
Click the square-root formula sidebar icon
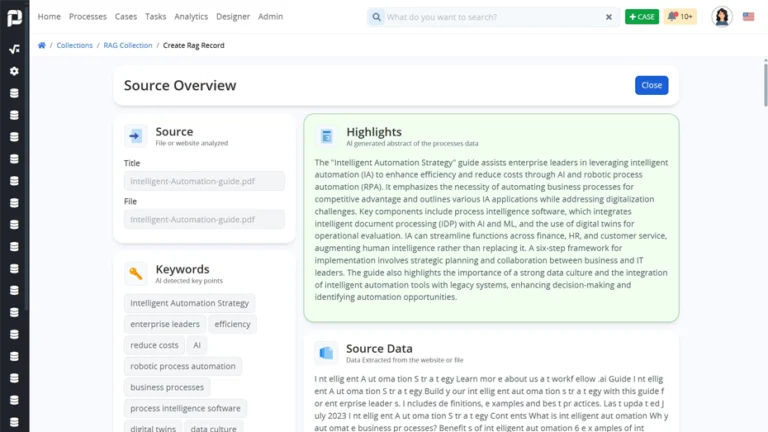tap(14, 49)
